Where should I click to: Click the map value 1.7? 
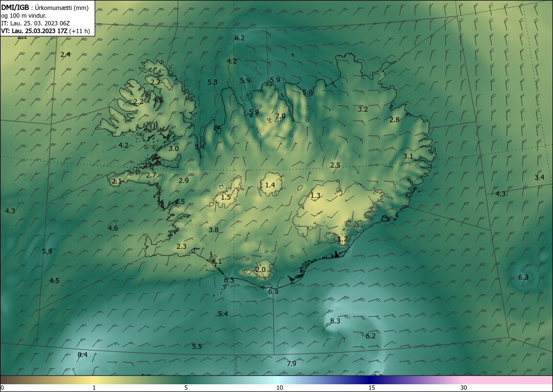coord(342,239)
